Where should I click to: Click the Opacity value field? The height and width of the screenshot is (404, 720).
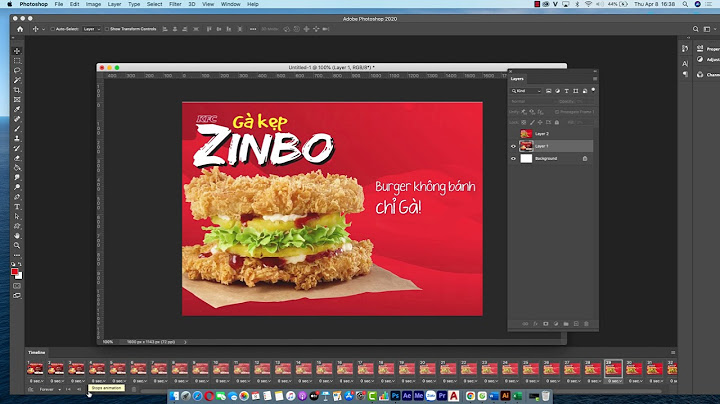click(584, 101)
